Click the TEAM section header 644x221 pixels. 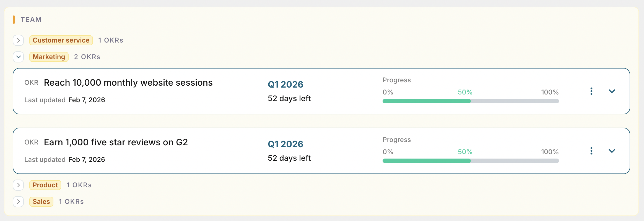coord(31,19)
